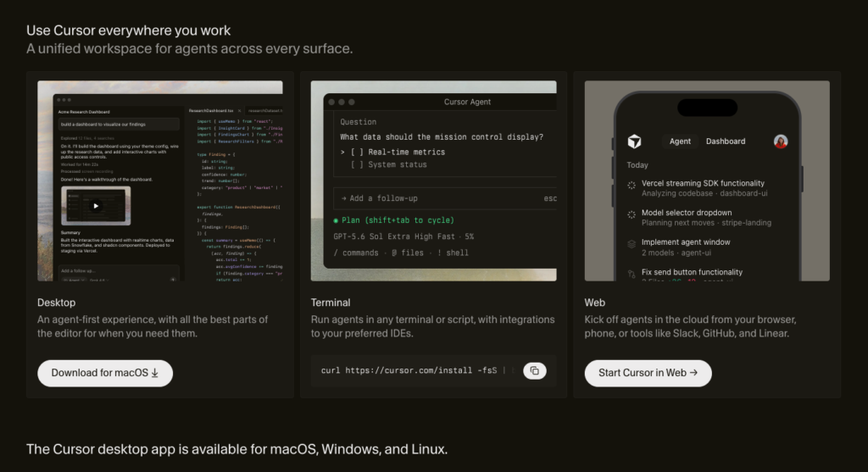Click the spinner icon beside Vercel streaming
Viewport: 868px width, 472px height.
(631, 186)
